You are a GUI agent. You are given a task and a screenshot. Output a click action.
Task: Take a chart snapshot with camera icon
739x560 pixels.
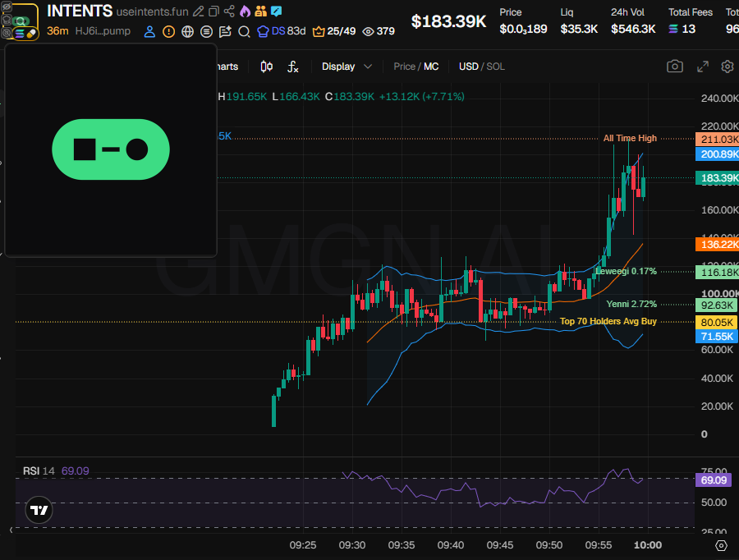[675, 67]
